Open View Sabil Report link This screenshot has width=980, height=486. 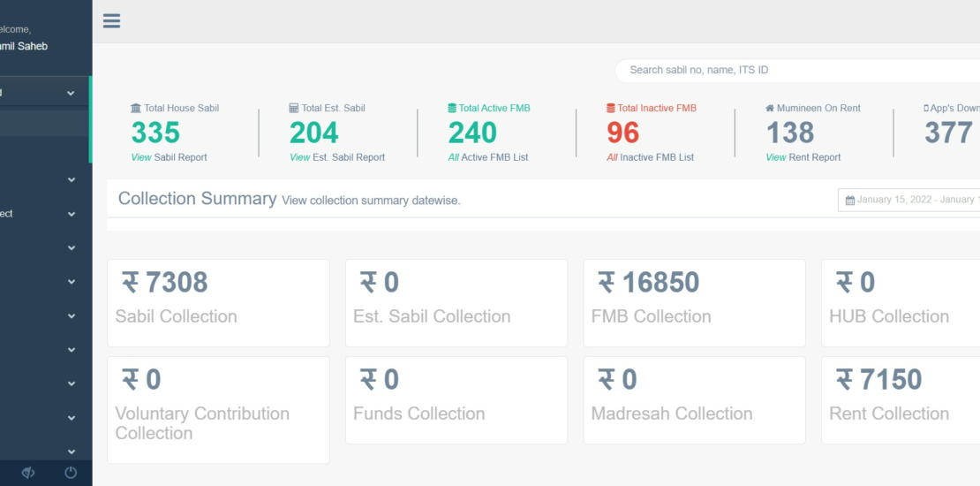point(169,157)
